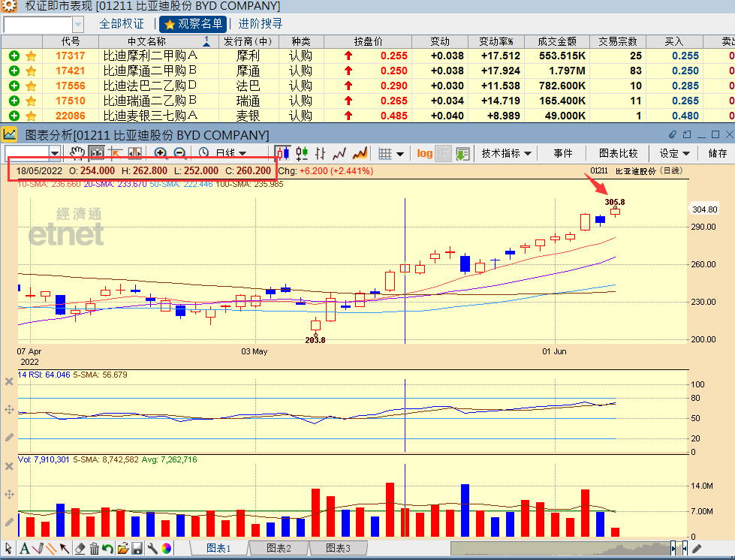Click the paperclip icon in chart title bar
Viewport: 735px width, 560px height.
[x=672, y=135]
